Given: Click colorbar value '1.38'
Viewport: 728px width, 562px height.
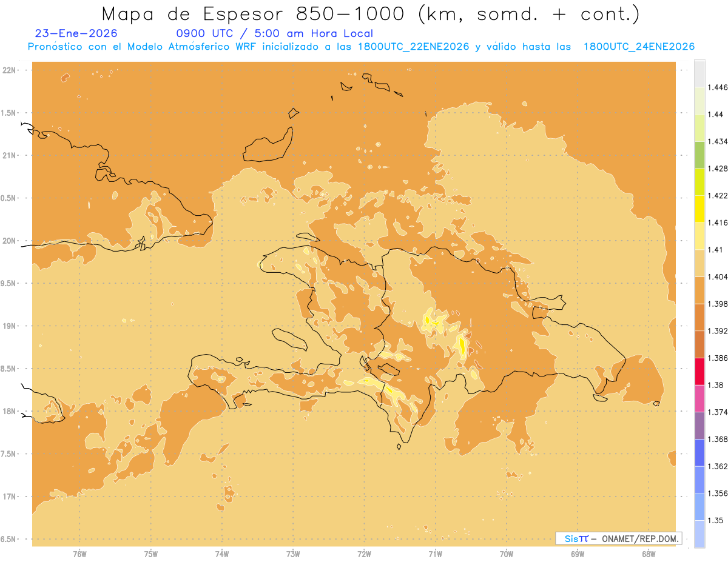Looking at the screenshot, I should pyautogui.click(x=716, y=385).
